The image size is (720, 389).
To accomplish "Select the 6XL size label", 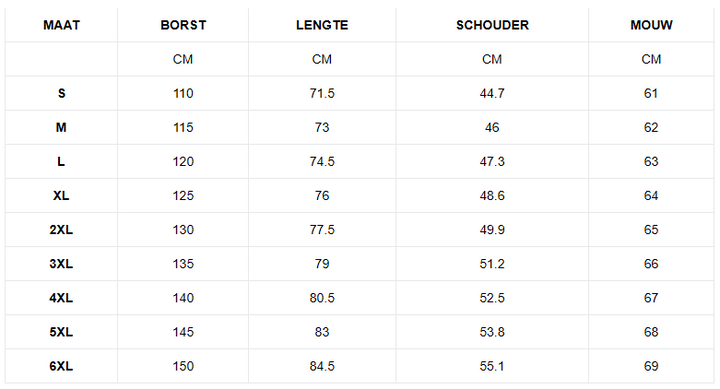I will coord(61,366).
